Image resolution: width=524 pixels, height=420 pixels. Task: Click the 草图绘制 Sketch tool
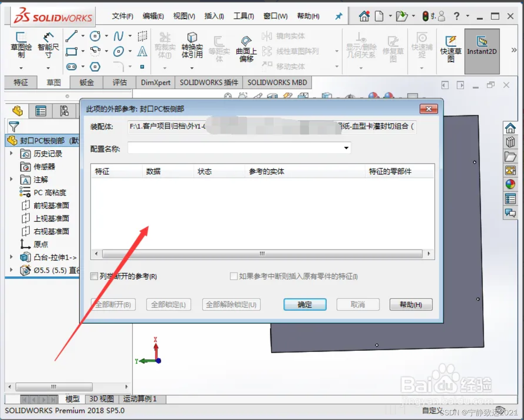pyautogui.click(x=21, y=46)
